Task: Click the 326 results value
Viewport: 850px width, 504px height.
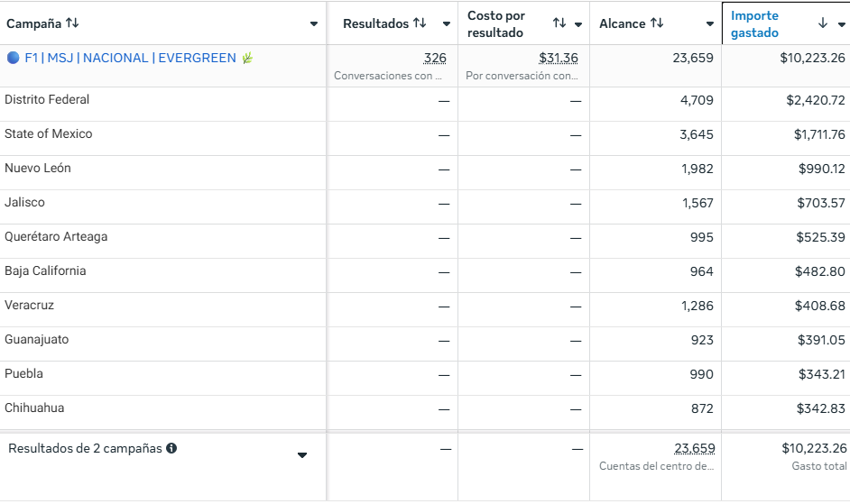Action: tap(435, 58)
